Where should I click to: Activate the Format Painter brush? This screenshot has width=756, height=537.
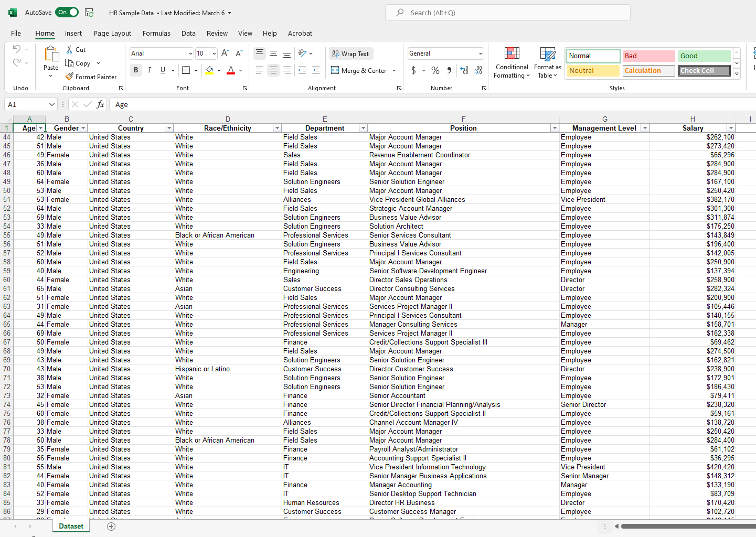(70, 77)
